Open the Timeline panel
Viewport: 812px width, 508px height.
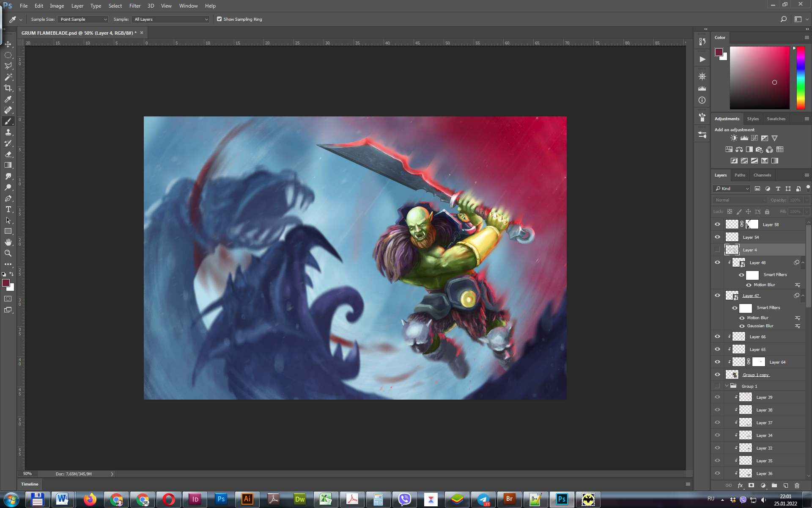tap(30, 484)
